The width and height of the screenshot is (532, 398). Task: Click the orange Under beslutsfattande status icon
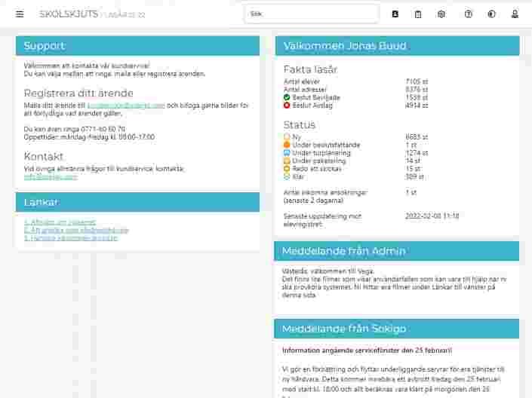tap(287, 145)
